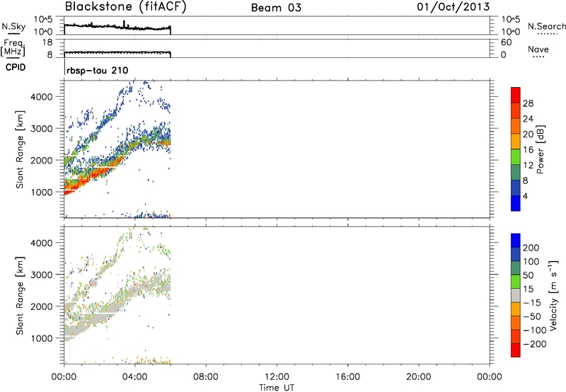Select the Time UT axis title
The height and width of the screenshot is (392, 566).
coord(277,388)
